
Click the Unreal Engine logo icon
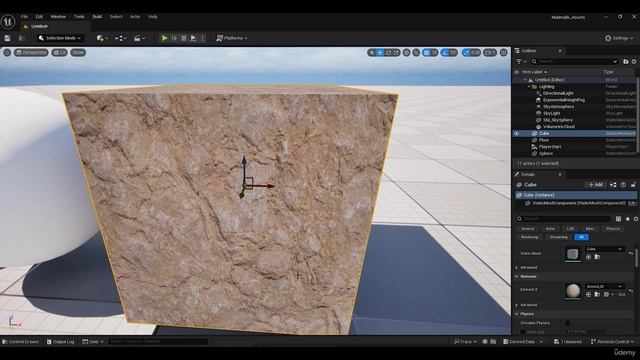point(8,21)
